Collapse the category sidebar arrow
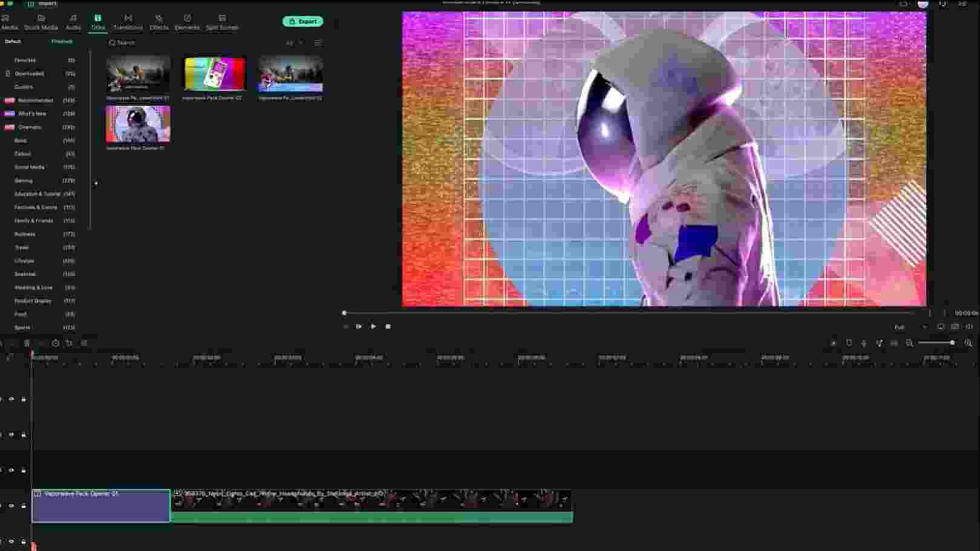Image resolution: width=980 pixels, height=551 pixels. click(96, 183)
